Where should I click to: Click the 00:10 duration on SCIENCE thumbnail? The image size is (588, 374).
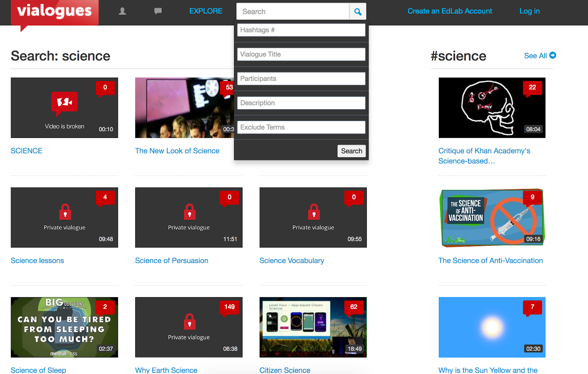pyautogui.click(x=106, y=129)
